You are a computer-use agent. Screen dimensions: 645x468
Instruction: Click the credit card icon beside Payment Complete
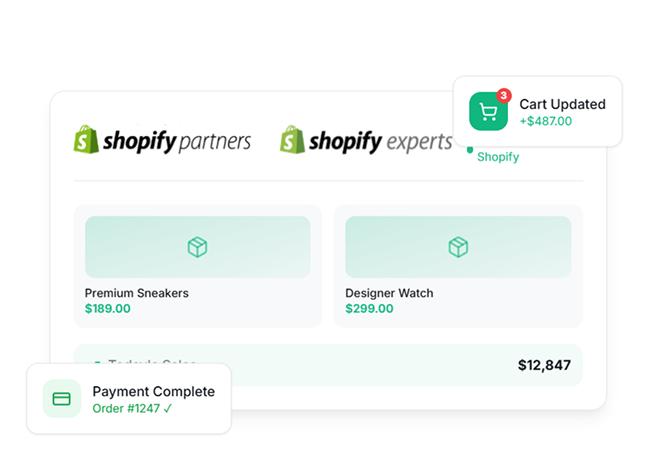(x=62, y=399)
